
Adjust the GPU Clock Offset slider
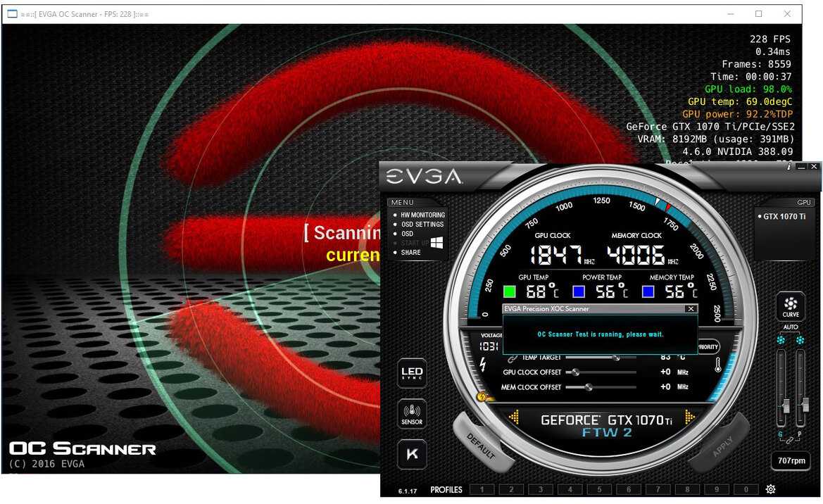[601, 372]
